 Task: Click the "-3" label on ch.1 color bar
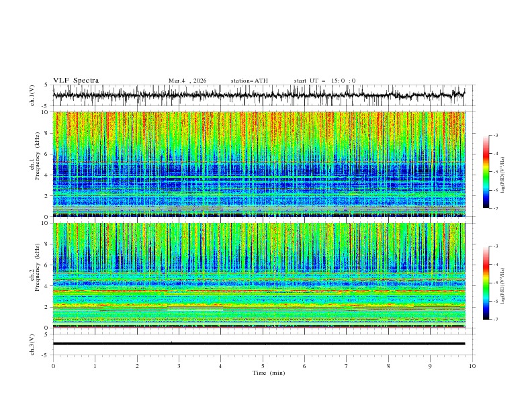tap(495, 135)
